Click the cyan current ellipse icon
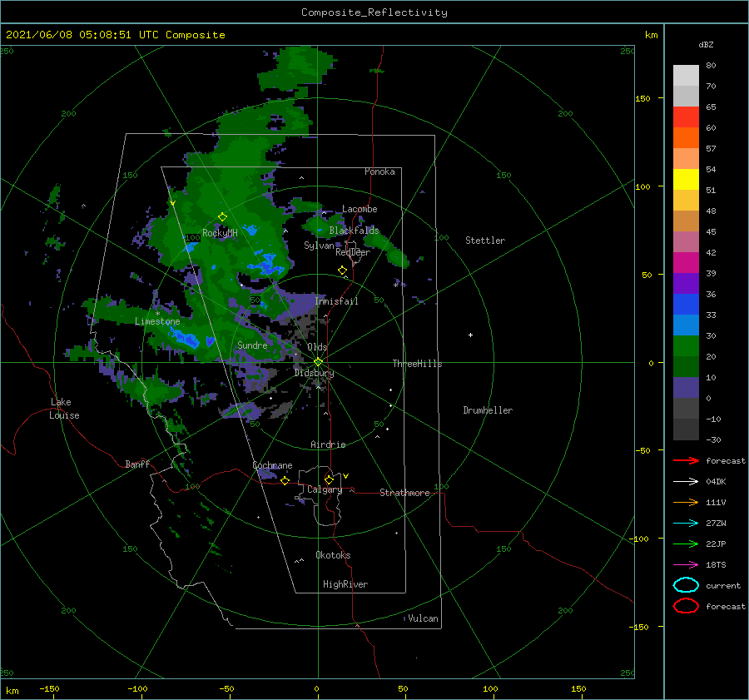 pos(686,585)
